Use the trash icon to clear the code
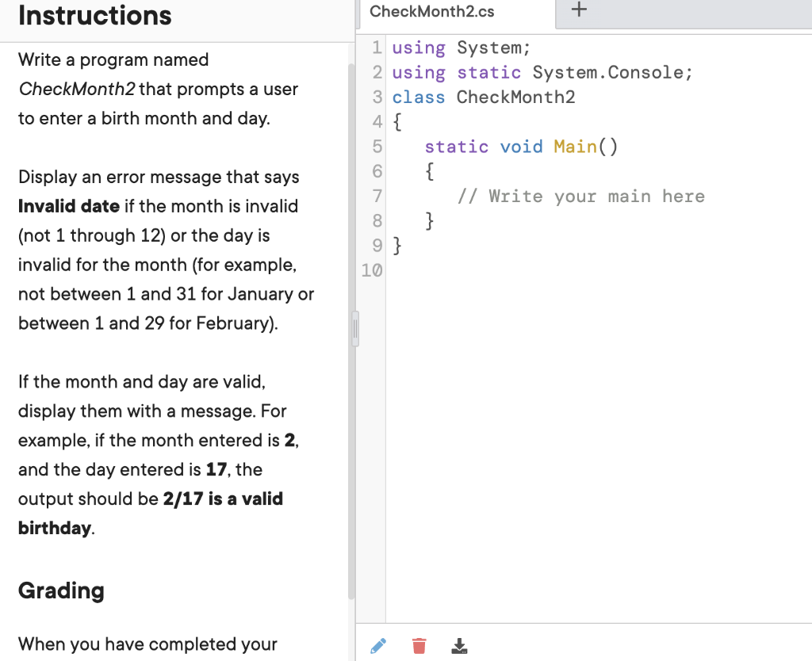 coord(419,645)
